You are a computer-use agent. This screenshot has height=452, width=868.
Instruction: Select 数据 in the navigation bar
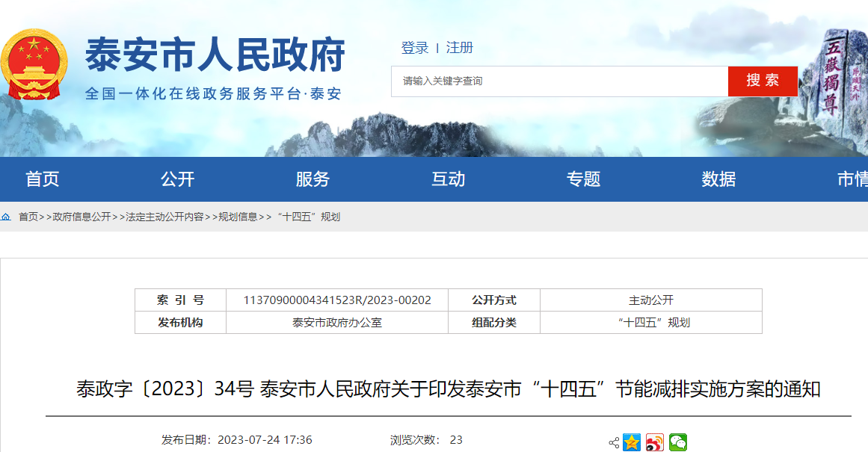tap(718, 179)
